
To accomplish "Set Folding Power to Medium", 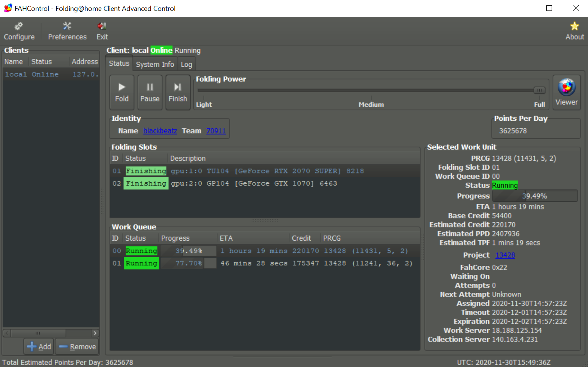I will coord(371,105).
